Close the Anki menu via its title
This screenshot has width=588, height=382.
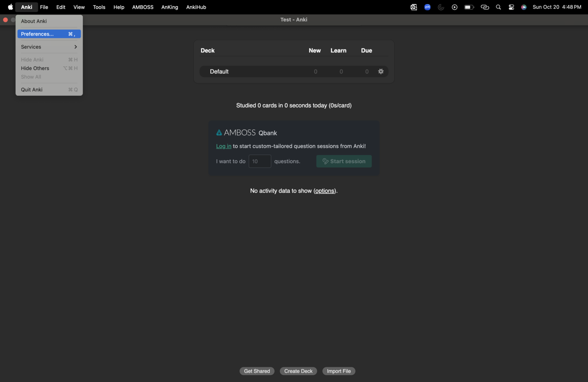[x=27, y=7]
